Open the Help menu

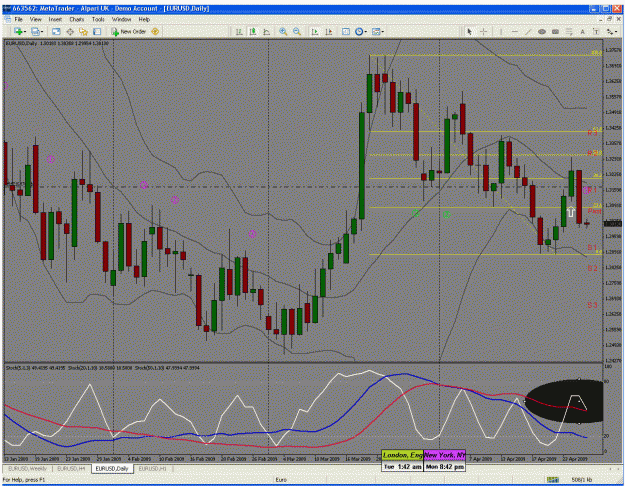[144, 19]
